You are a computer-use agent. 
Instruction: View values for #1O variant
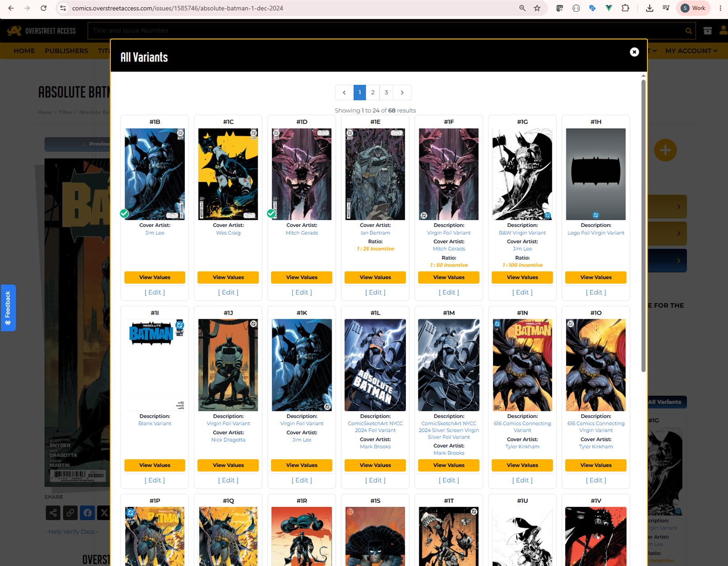(596, 465)
